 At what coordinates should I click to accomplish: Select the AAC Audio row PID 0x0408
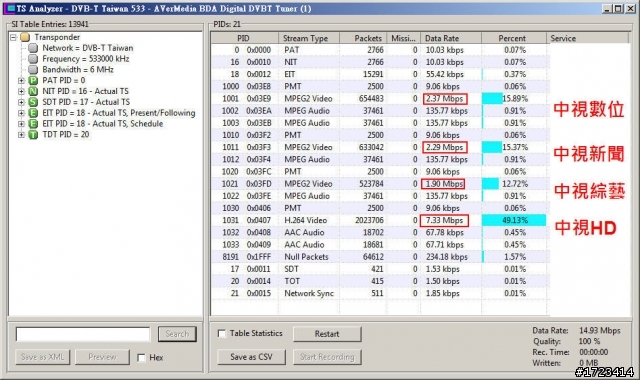point(380,233)
